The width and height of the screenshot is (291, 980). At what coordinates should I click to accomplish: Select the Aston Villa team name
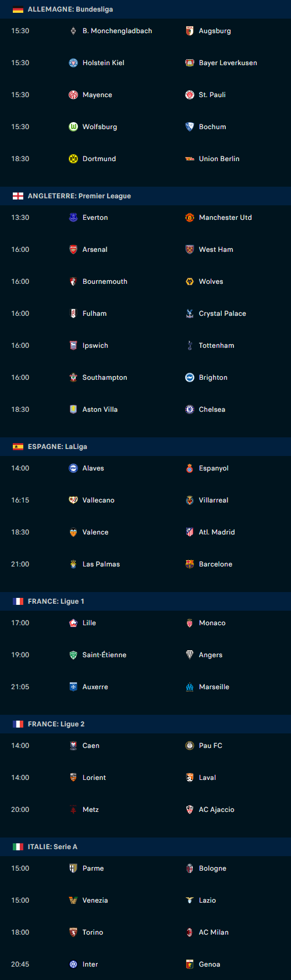pyautogui.click(x=100, y=409)
